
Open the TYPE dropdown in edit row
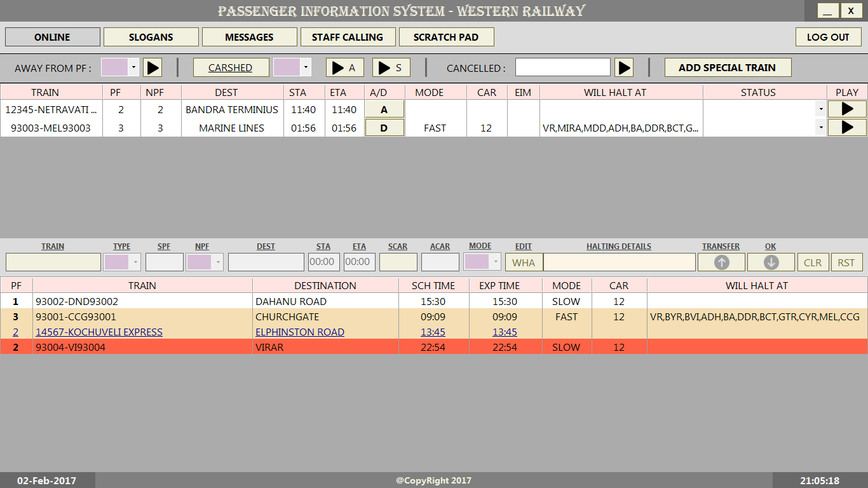[x=135, y=262]
